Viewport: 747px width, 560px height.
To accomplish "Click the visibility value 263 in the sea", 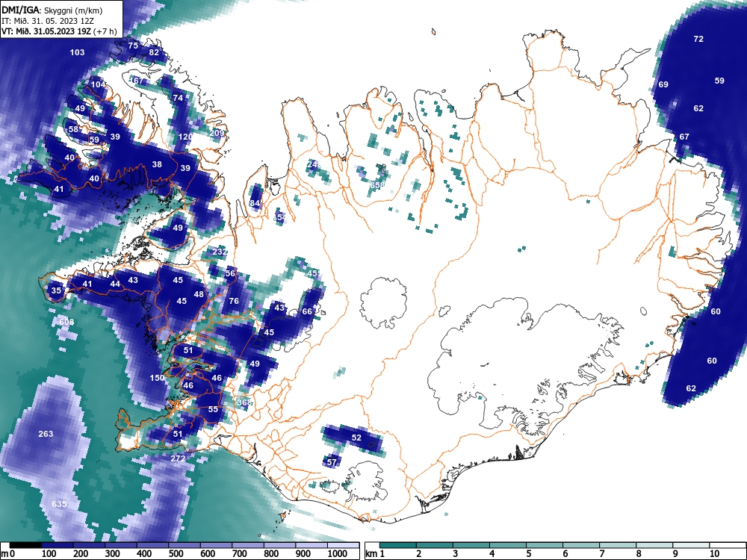I will (46, 434).
